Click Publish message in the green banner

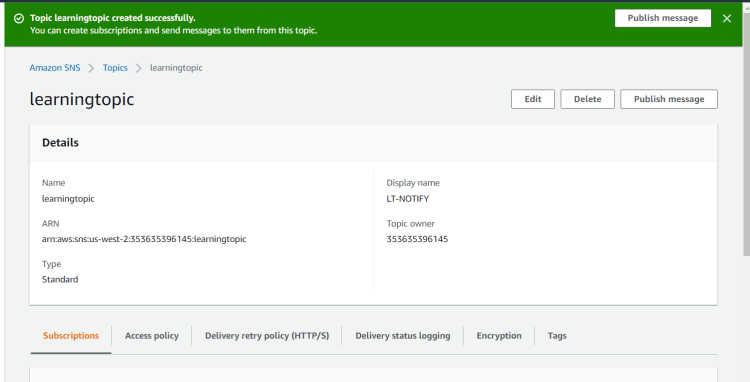coord(662,18)
